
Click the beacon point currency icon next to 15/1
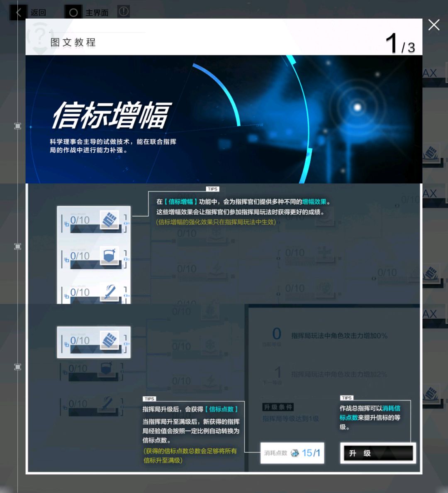click(x=295, y=453)
